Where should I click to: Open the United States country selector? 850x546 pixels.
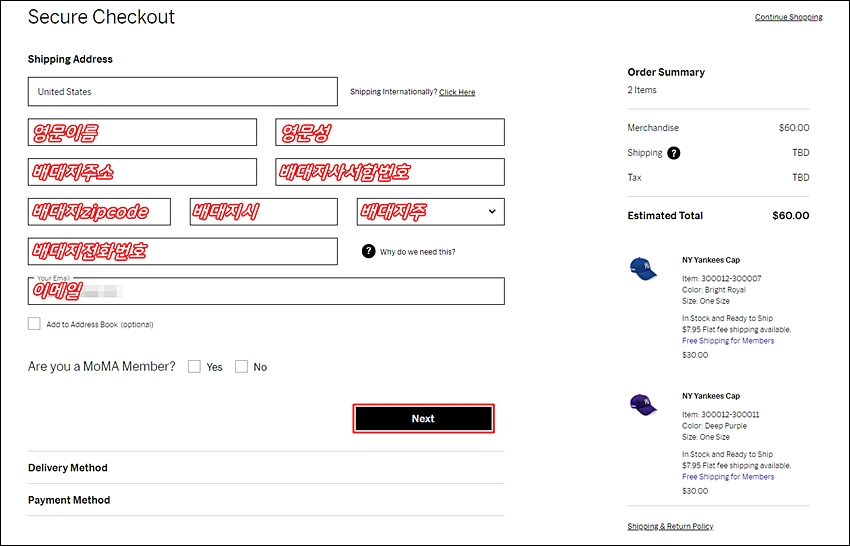click(x=183, y=92)
